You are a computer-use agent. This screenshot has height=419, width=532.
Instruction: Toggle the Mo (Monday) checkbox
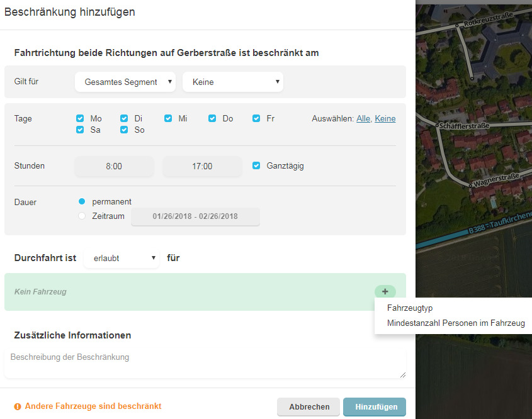pos(80,118)
